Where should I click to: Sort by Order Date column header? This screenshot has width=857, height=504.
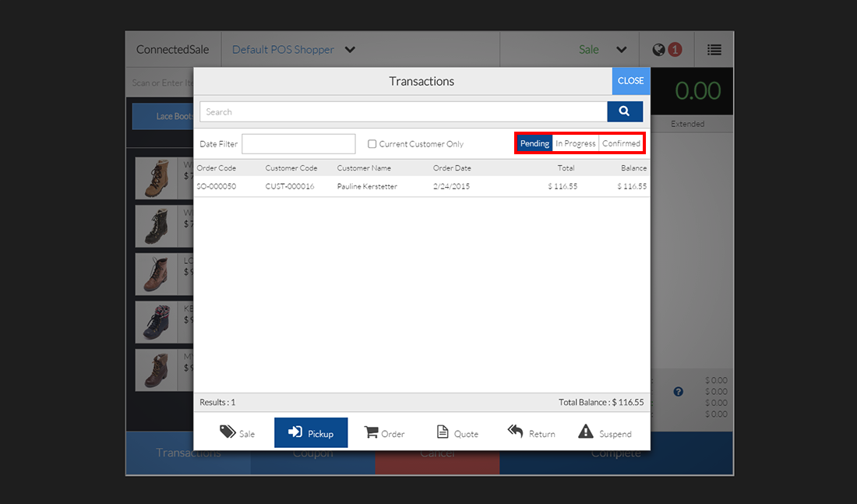[452, 168]
